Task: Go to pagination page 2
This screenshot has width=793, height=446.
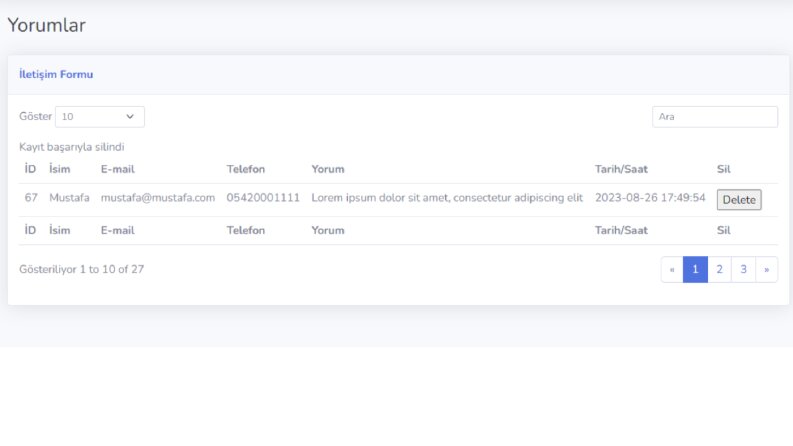Action: pyautogui.click(x=719, y=270)
